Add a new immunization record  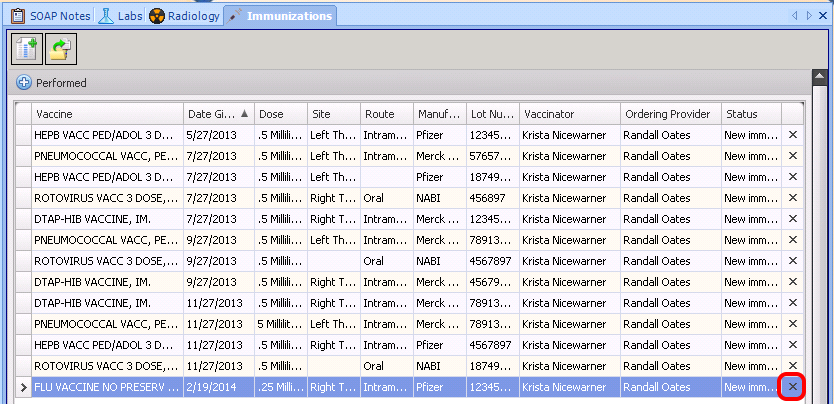[28, 49]
